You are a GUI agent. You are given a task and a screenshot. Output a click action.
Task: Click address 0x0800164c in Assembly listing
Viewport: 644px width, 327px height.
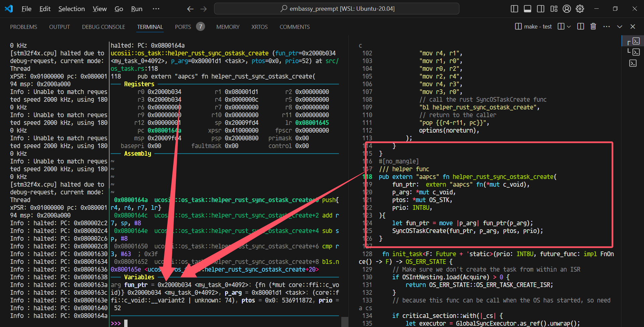pos(131,215)
